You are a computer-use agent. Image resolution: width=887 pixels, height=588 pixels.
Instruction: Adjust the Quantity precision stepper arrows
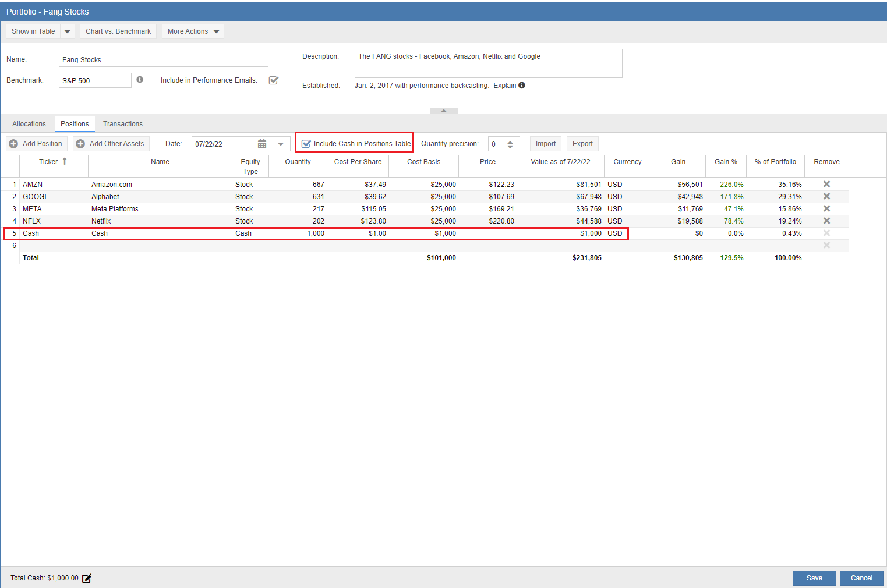(510, 144)
